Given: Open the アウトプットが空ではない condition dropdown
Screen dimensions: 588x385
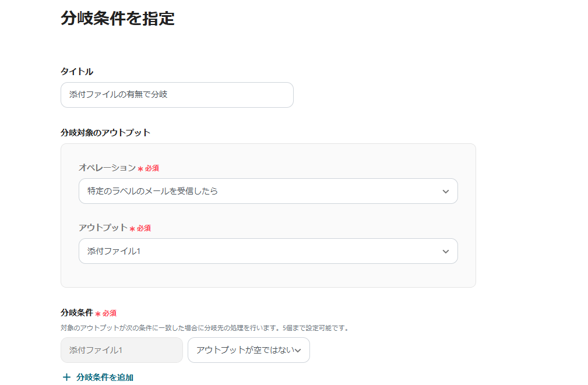Looking at the screenshot, I should click(x=245, y=350).
